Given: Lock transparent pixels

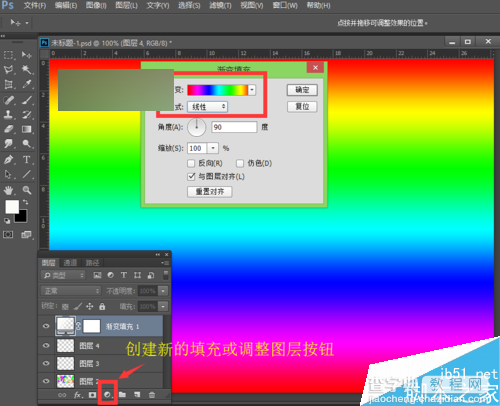Looking at the screenshot, I should pyautogui.click(x=65, y=306).
